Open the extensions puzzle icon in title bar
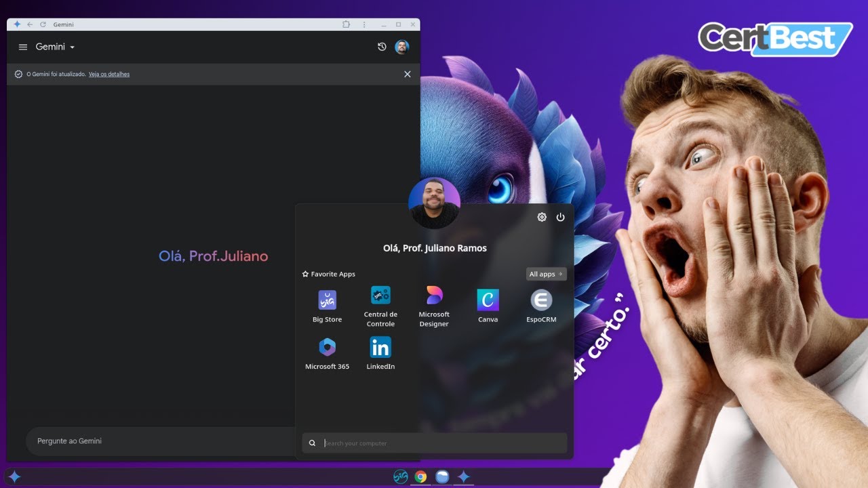The height and width of the screenshot is (488, 868). pyautogui.click(x=347, y=24)
